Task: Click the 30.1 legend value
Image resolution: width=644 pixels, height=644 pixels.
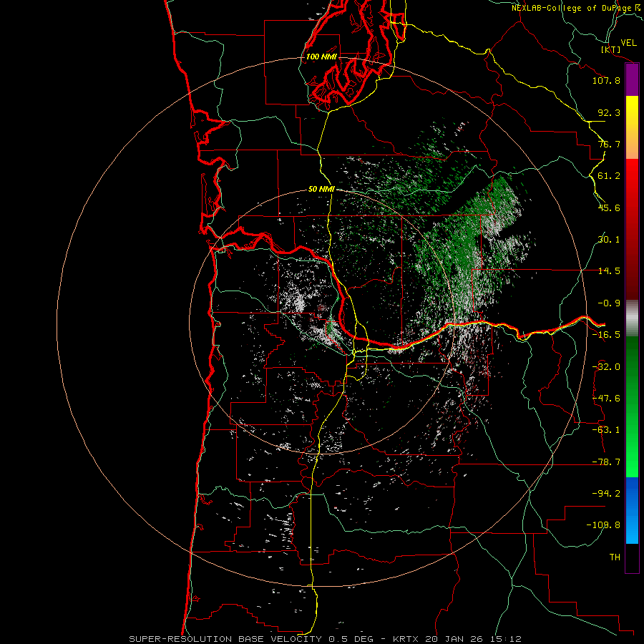Action: 609,240
